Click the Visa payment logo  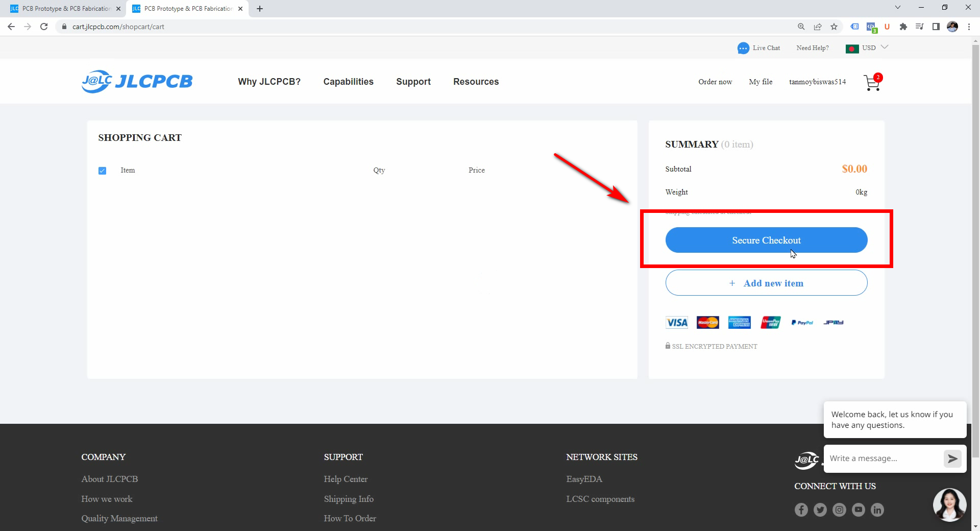coord(677,322)
